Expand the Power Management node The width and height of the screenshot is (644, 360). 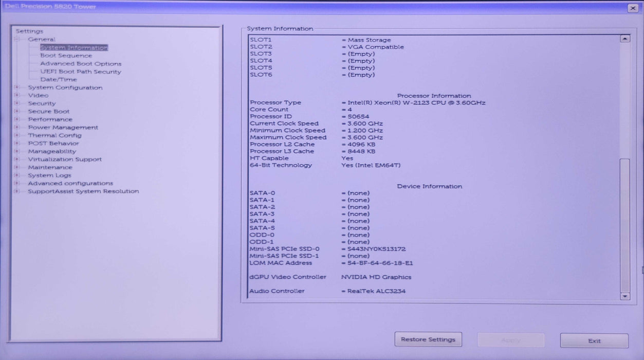pyautogui.click(x=17, y=127)
